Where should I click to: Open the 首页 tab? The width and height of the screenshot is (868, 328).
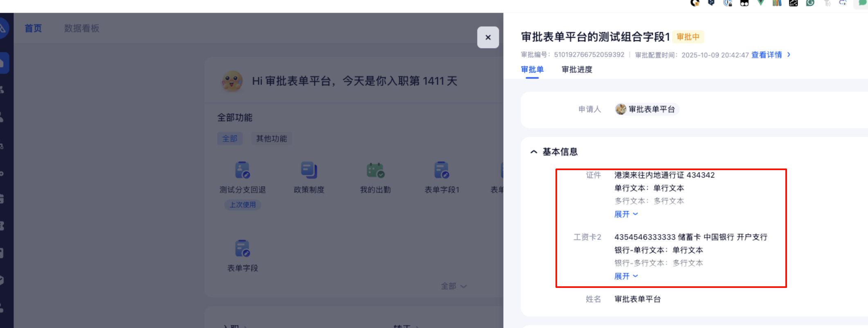[33, 28]
